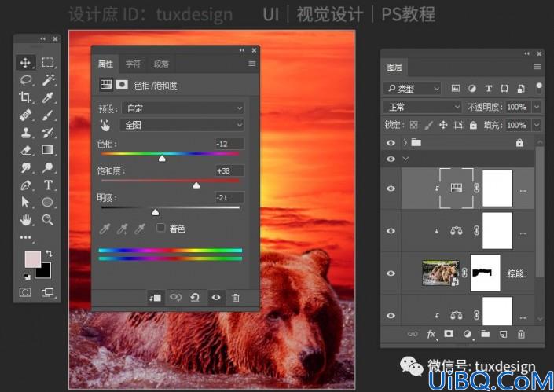The height and width of the screenshot is (392, 554).
Task: Click the 饱和度 saturation slider handle
Action: [196, 185]
